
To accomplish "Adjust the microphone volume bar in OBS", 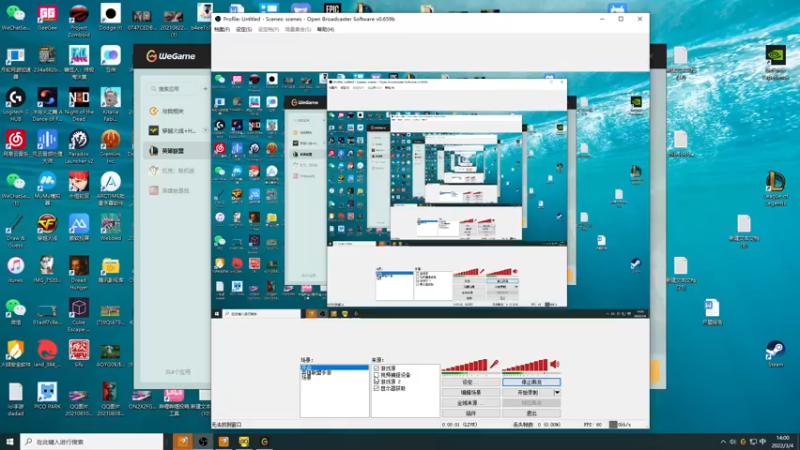I will click(x=465, y=365).
